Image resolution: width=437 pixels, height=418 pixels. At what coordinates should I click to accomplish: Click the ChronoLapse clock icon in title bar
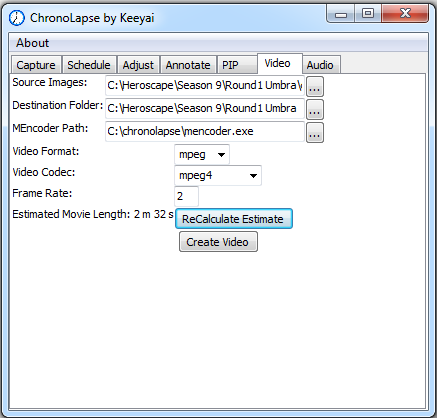16,18
